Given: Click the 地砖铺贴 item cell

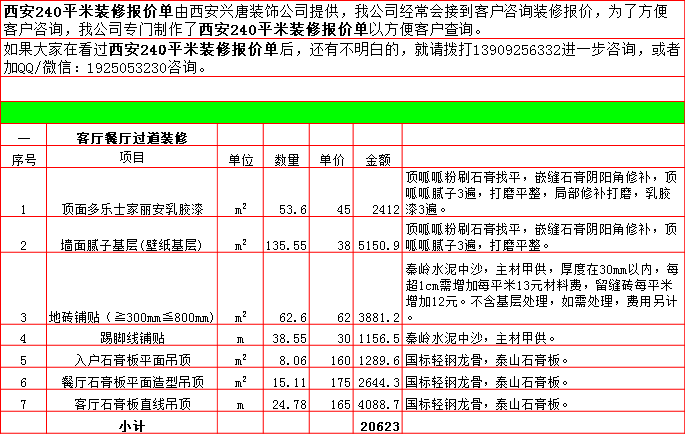Looking at the screenshot, I should (x=132, y=317).
